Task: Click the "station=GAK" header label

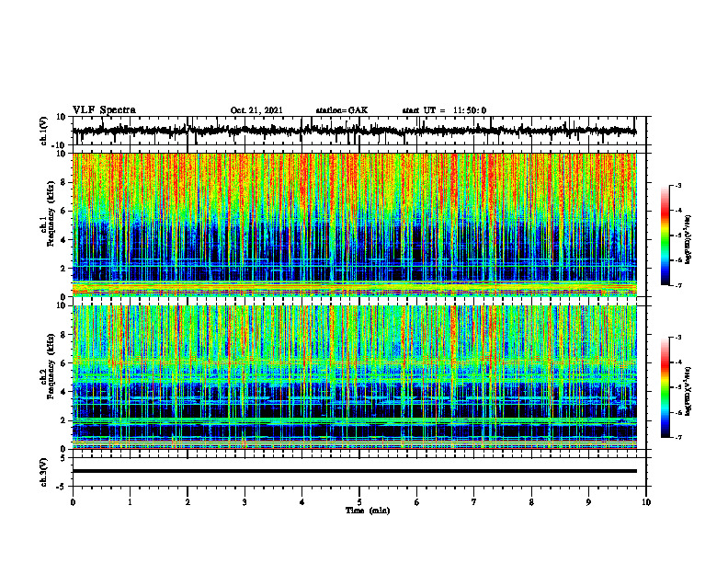Action: 342,110
